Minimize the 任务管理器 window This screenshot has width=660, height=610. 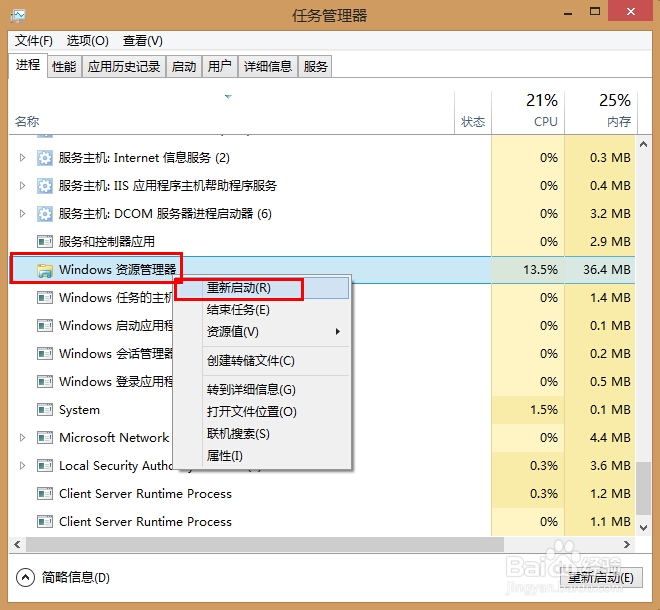tap(568, 13)
